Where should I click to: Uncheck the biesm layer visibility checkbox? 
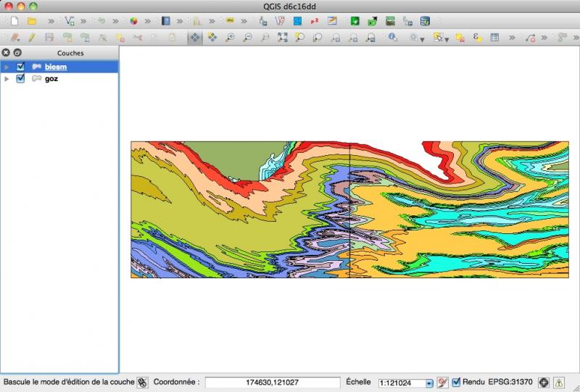[20, 67]
